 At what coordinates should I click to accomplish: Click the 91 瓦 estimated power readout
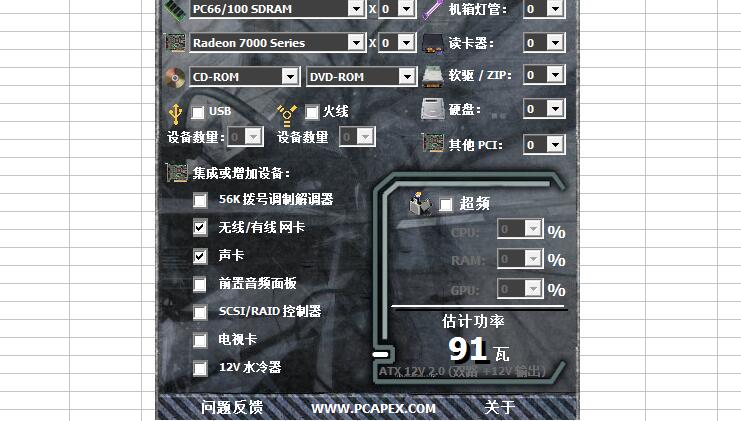pyautogui.click(x=479, y=349)
